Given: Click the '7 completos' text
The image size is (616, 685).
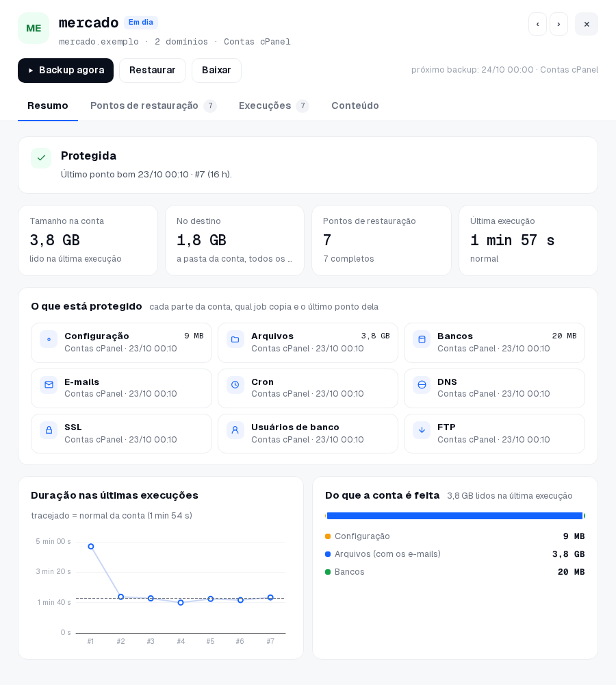Looking at the screenshot, I should (348, 259).
